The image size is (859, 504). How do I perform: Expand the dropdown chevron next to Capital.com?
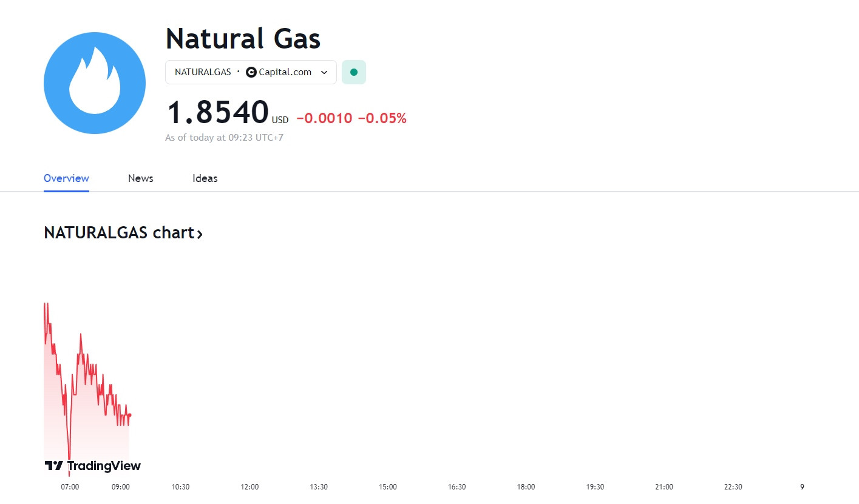point(324,72)
